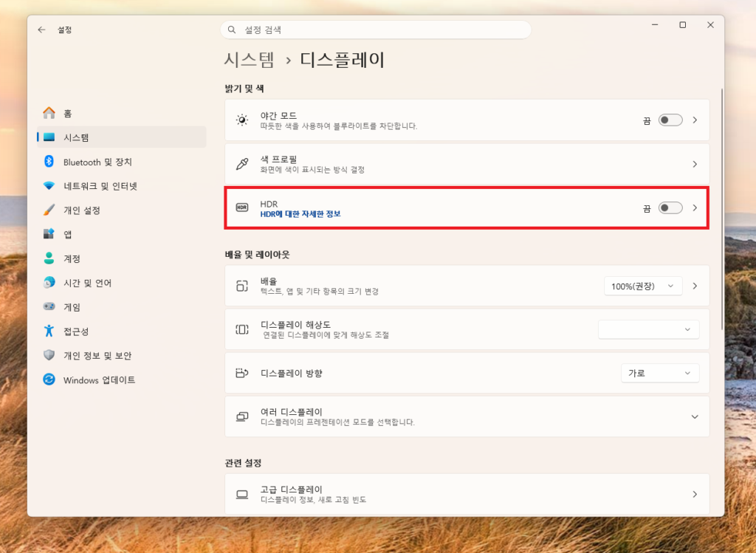Open the 고급 디스플레이 settings row
The height and width of the screenshot is (553, 756).
(467, 494)
